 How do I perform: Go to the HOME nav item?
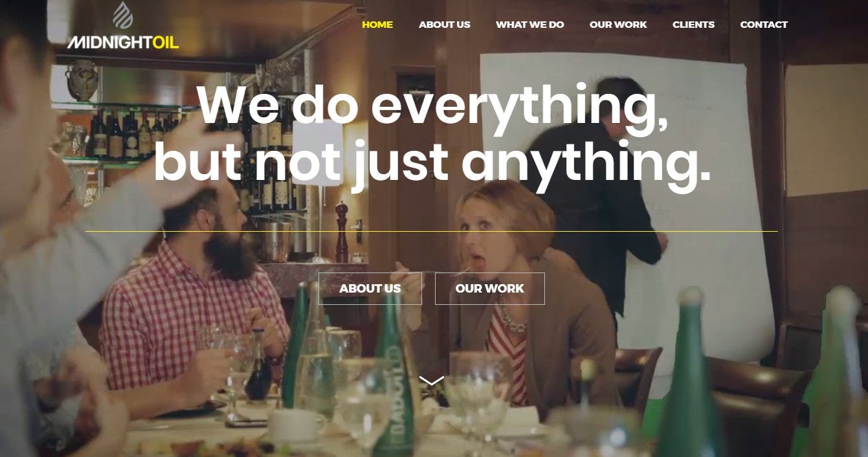377,25
